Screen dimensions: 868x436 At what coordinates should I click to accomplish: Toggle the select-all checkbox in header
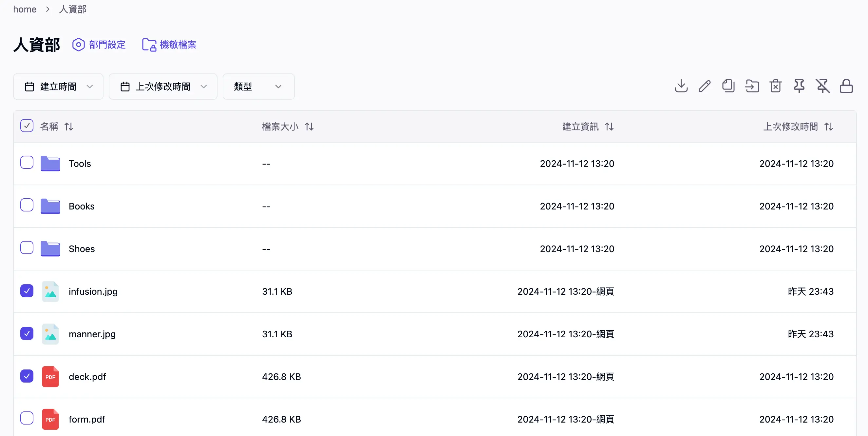27,126
